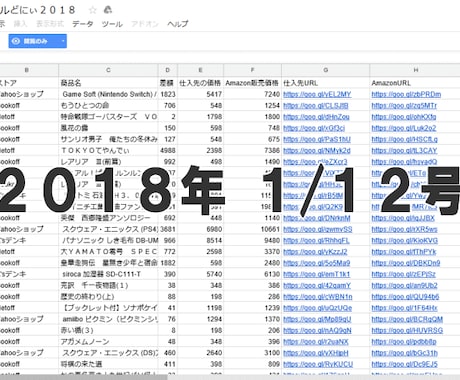Open Amazon link in パナソニック しき毛布 row
460x380 pixels.
[x=405, y=241]
